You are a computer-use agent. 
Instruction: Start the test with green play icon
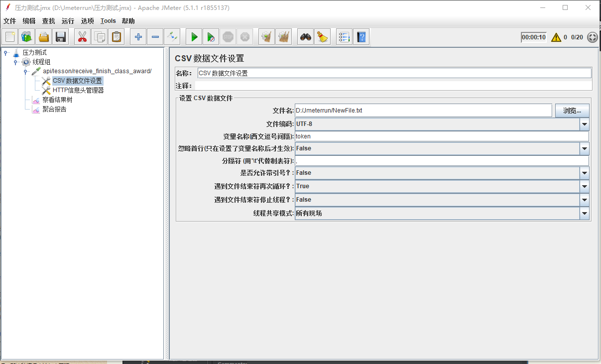(194, 37)
